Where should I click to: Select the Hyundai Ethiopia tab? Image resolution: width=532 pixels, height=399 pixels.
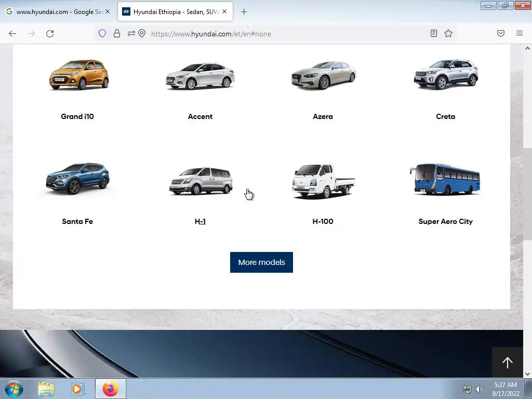tap(175, 11)
